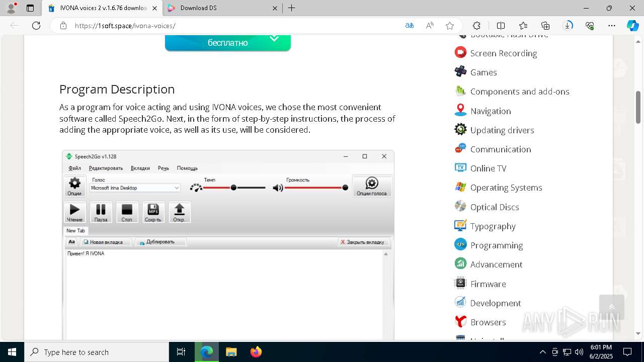The width and height of the screenshot is (644, 362).
Task: Click the scroll-to-top arrow button
Action: [x=612, y=307]
